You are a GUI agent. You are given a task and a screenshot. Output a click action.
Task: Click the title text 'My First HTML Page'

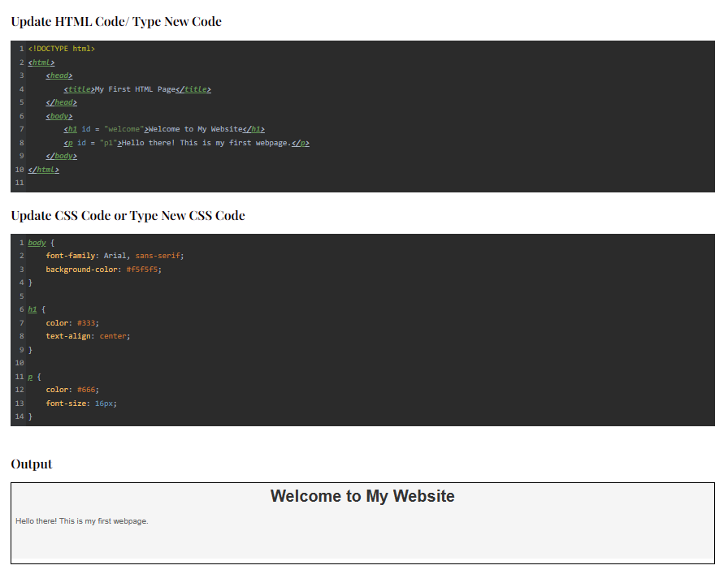135,89
